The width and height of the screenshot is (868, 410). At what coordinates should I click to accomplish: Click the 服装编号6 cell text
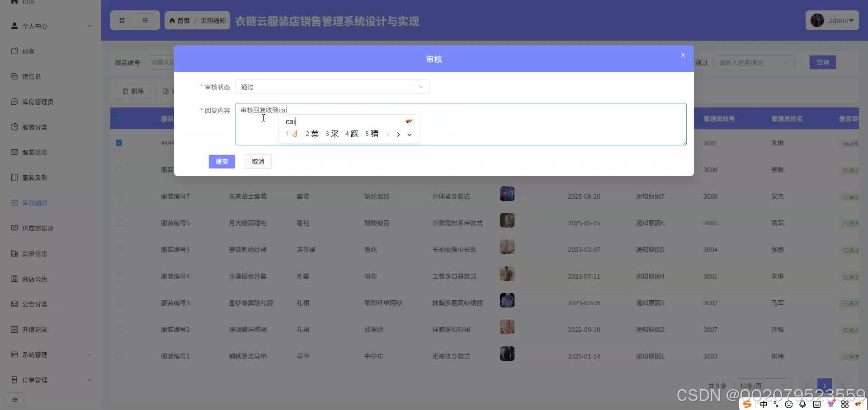coord(175,223)
